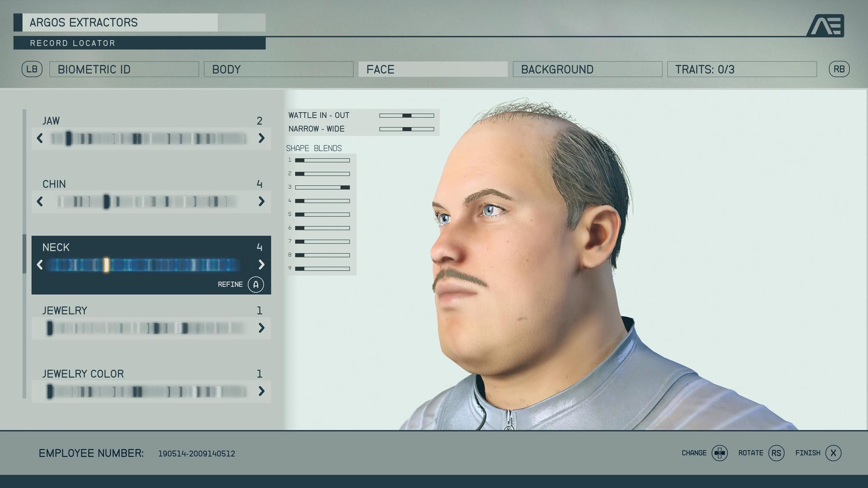
Task: Click previous arrow on Jaw selector
Action: 40,138
